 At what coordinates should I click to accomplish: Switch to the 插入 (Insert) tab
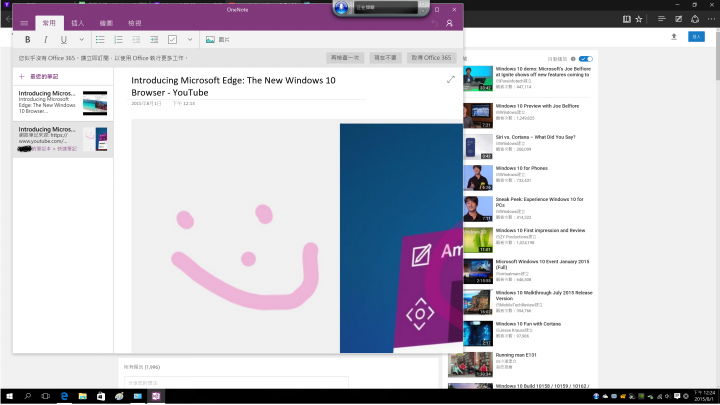78,23
